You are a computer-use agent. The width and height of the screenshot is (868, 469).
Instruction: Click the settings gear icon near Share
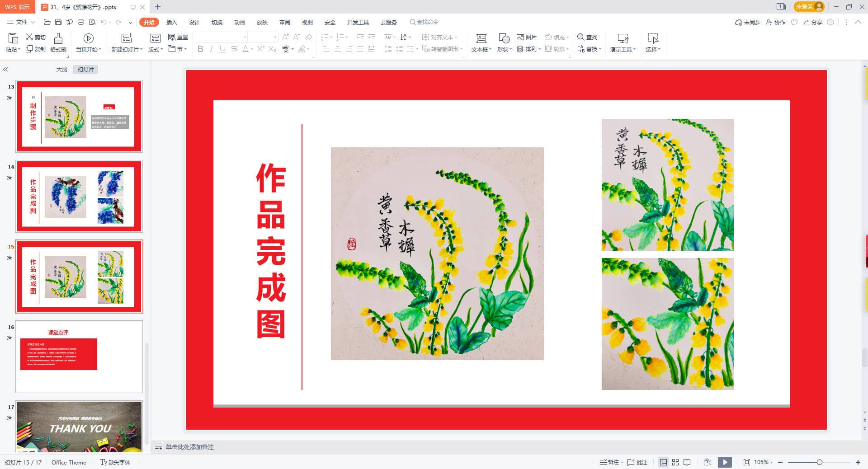pos(830,22)
